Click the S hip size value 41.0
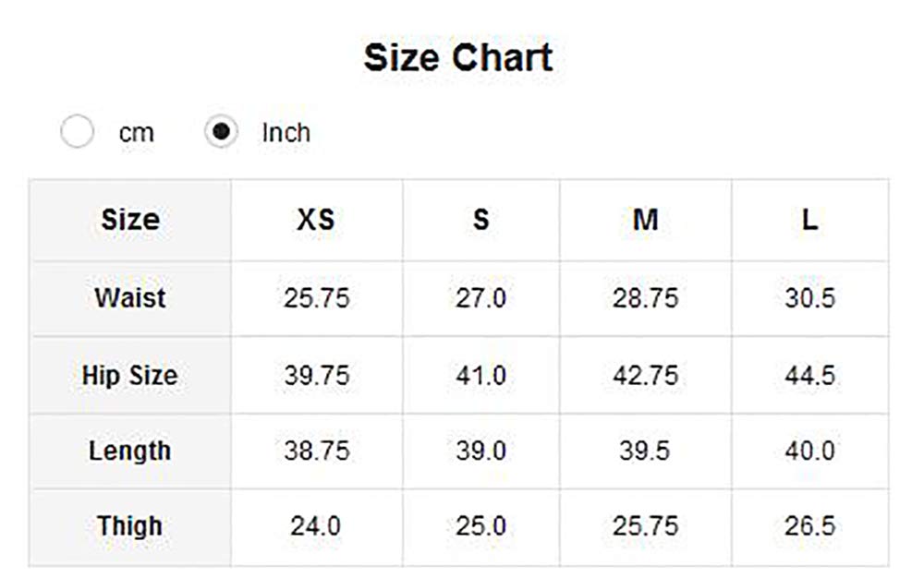This screenshot has height=578, width=924. [x=480, y=376]
